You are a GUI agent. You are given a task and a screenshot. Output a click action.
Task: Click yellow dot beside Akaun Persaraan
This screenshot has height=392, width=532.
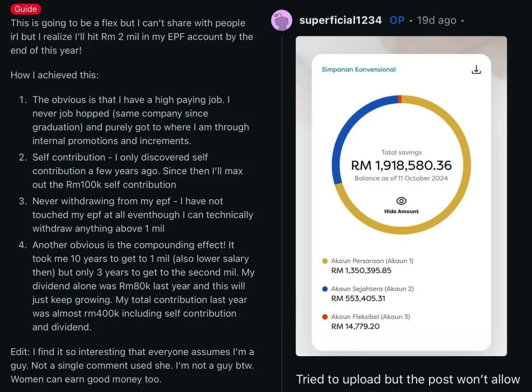point(325,261)
